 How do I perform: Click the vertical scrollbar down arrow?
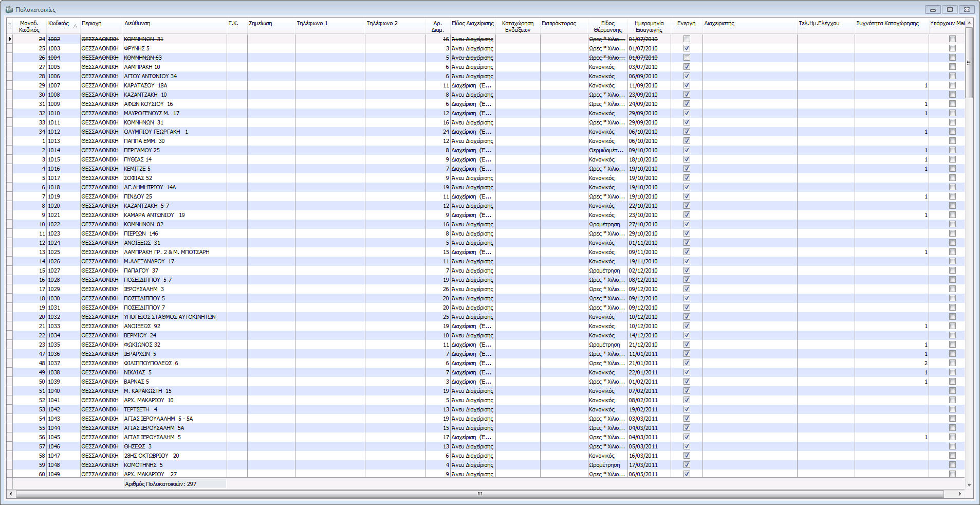pos(969,485)
